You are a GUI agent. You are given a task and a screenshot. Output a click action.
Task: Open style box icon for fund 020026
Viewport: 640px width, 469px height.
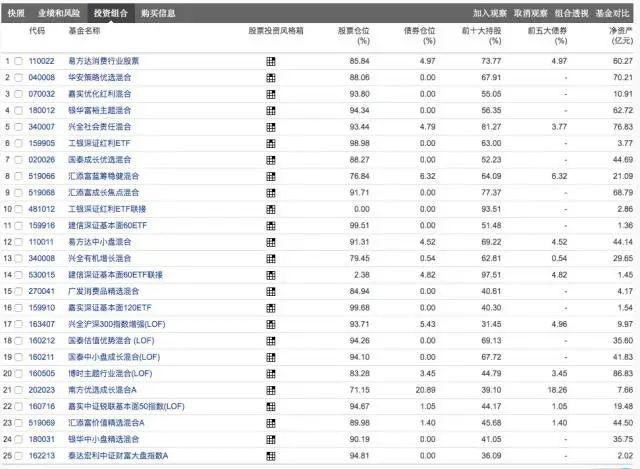pos(271,160)
